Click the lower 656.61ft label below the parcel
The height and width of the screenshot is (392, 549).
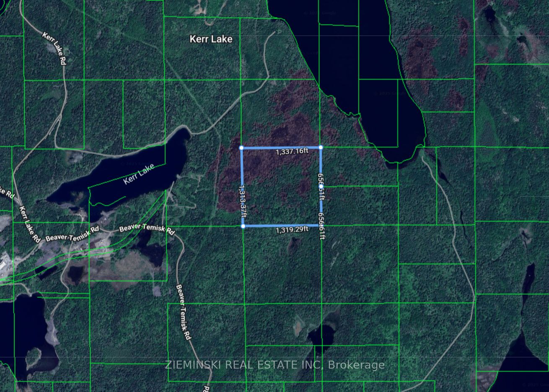321,225
